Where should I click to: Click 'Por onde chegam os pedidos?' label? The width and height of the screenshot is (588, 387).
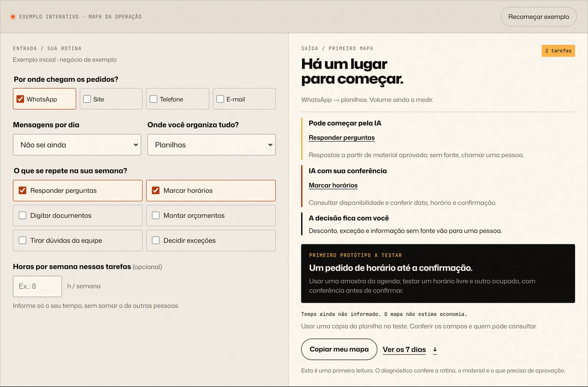pyautogui.click(x=66, y=79)
